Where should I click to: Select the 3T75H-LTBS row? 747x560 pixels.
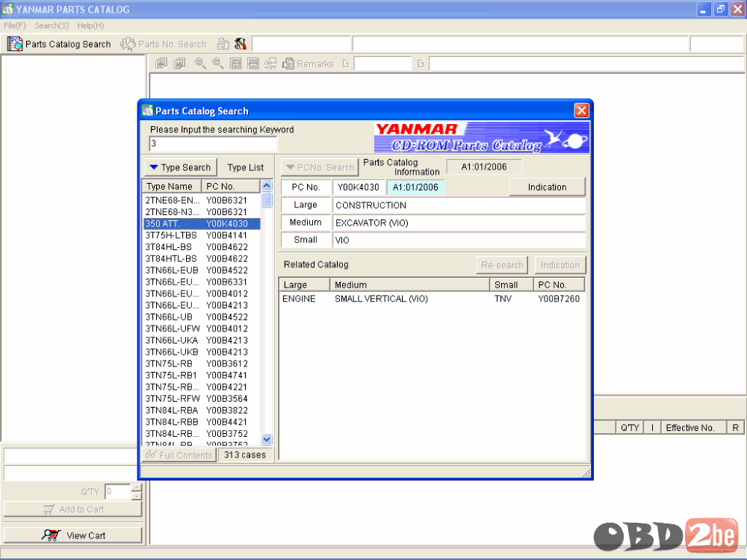(x=202, y=235)
